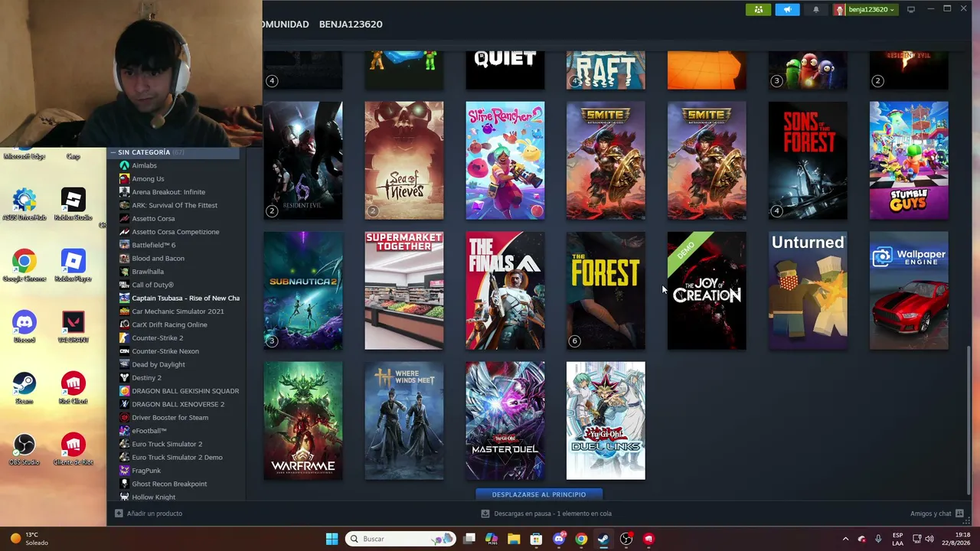The height and width of the screenshot is (551, 980).
Task: Show hidden icons in the system tray
Action: click(x=845, y=539)
